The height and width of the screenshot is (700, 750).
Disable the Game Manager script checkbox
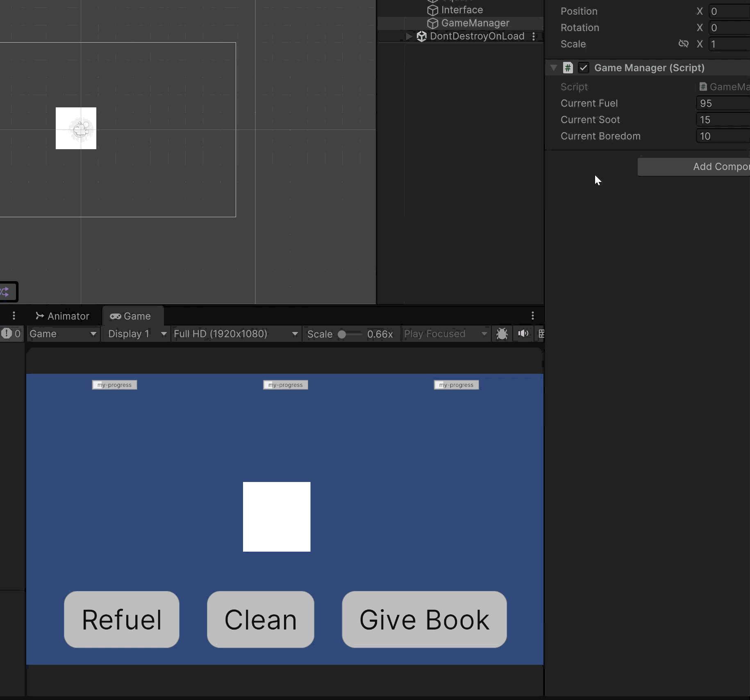(x=584, y=68)
